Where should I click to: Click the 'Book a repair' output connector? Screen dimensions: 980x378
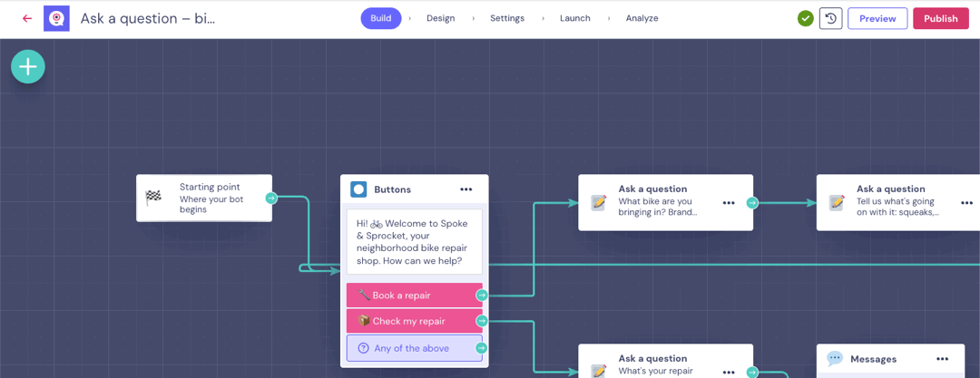(482, 295)
